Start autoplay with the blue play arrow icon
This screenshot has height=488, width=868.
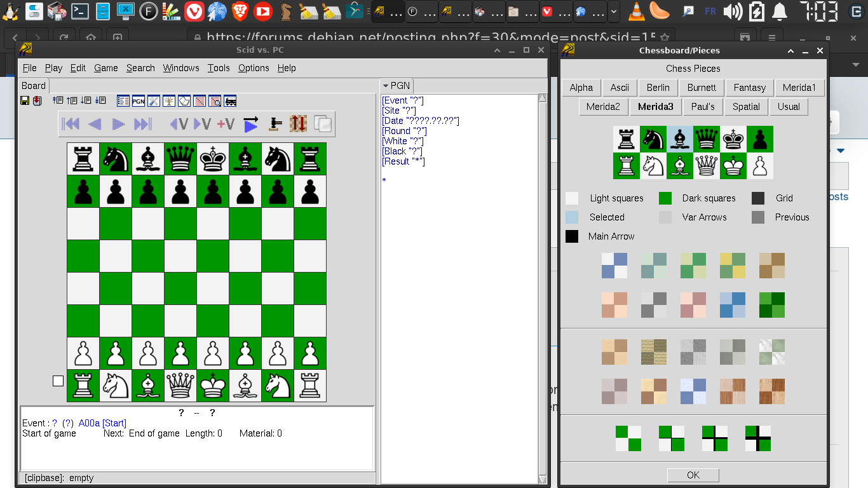tap(250, 124)
